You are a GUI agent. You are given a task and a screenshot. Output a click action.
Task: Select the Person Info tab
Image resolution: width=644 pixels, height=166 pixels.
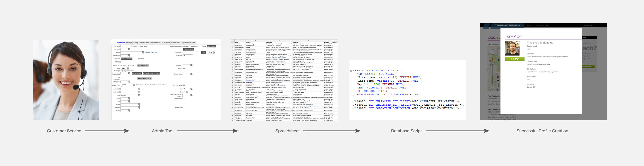coord(121,43)
